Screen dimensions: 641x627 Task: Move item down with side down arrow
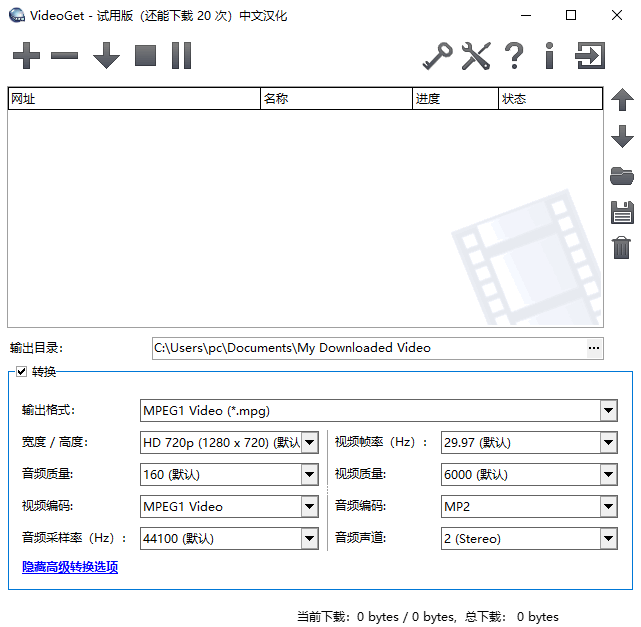(x=622, y=137)
